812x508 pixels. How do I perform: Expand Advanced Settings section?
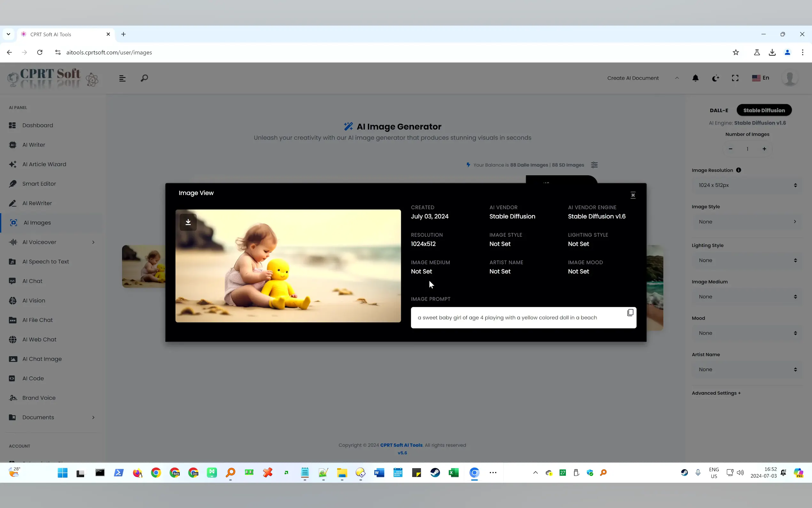coord(716,393)
